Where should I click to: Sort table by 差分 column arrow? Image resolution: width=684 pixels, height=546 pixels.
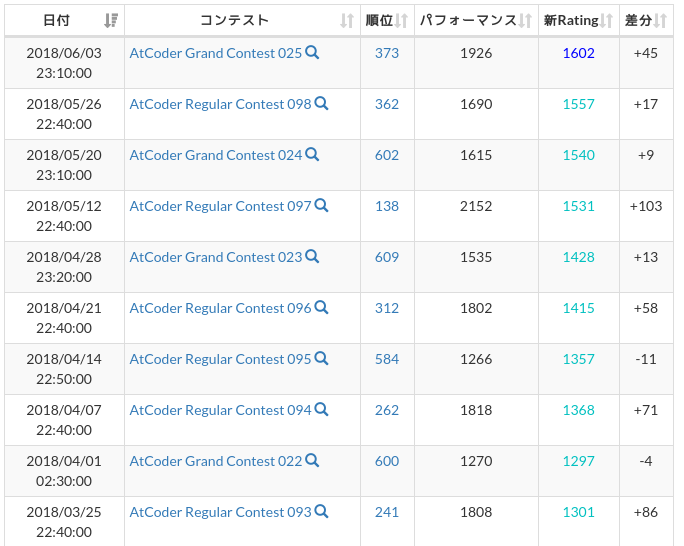(x=660, y=20)
